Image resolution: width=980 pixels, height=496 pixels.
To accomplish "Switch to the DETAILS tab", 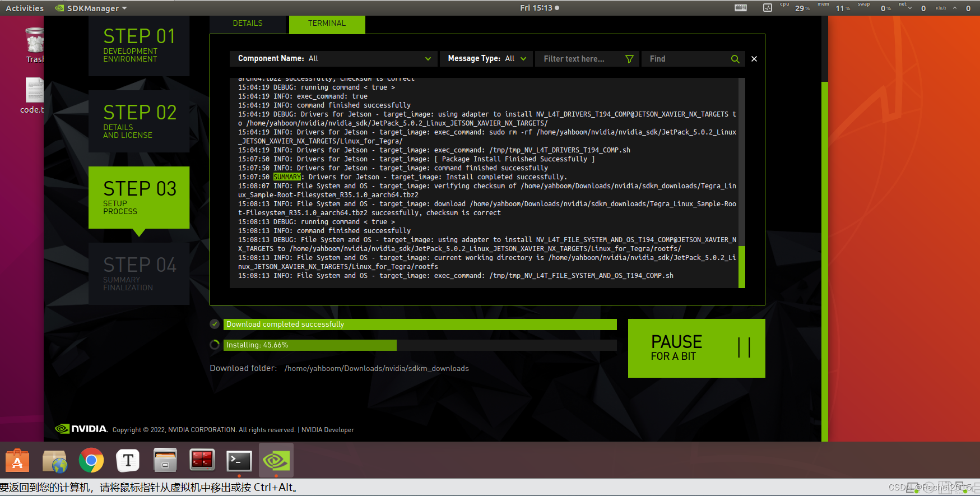I will [x=248, y=24].
